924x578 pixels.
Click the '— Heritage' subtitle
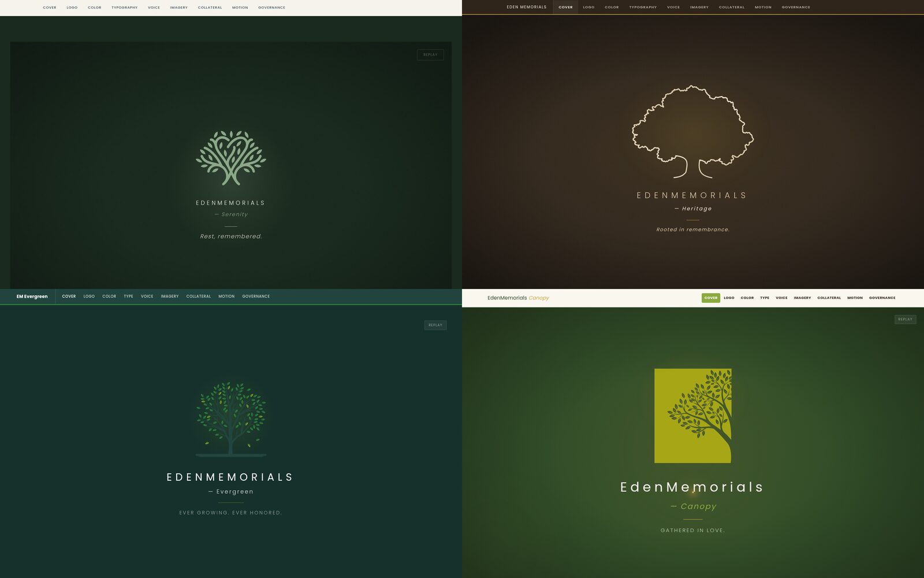[693, 209]
